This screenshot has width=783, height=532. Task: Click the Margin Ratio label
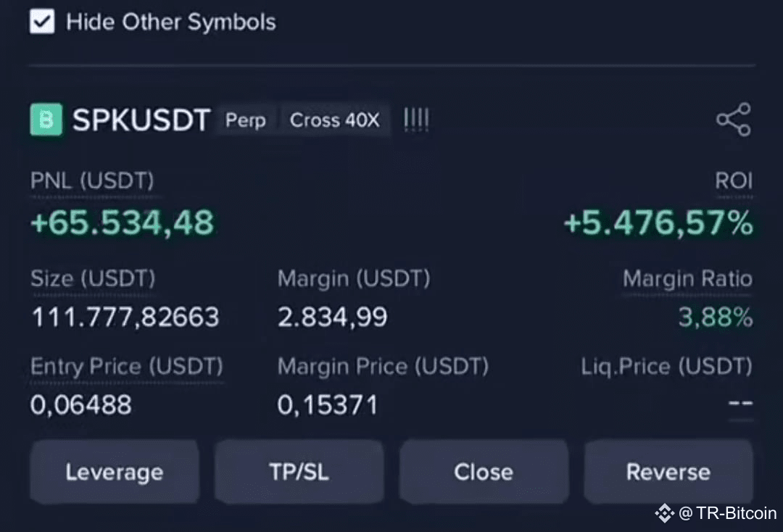[687, 278]
